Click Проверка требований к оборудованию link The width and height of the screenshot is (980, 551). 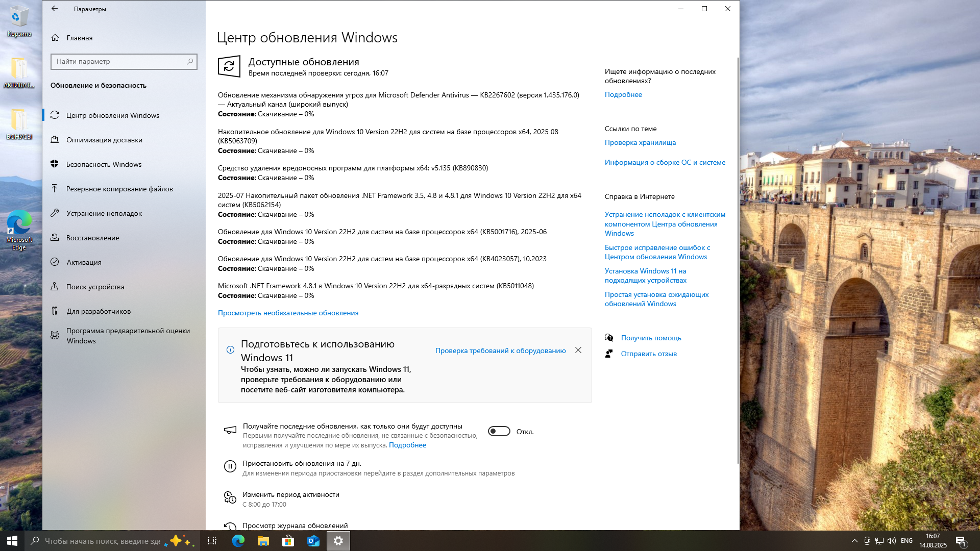pyautogui.click(x=500, y=350)
